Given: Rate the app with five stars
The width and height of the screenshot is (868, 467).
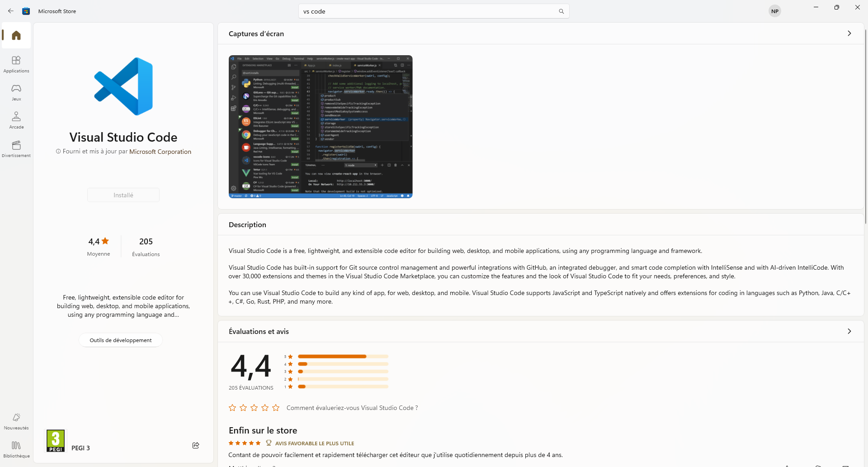Looking at the screenshot, I should pos(276,408).
